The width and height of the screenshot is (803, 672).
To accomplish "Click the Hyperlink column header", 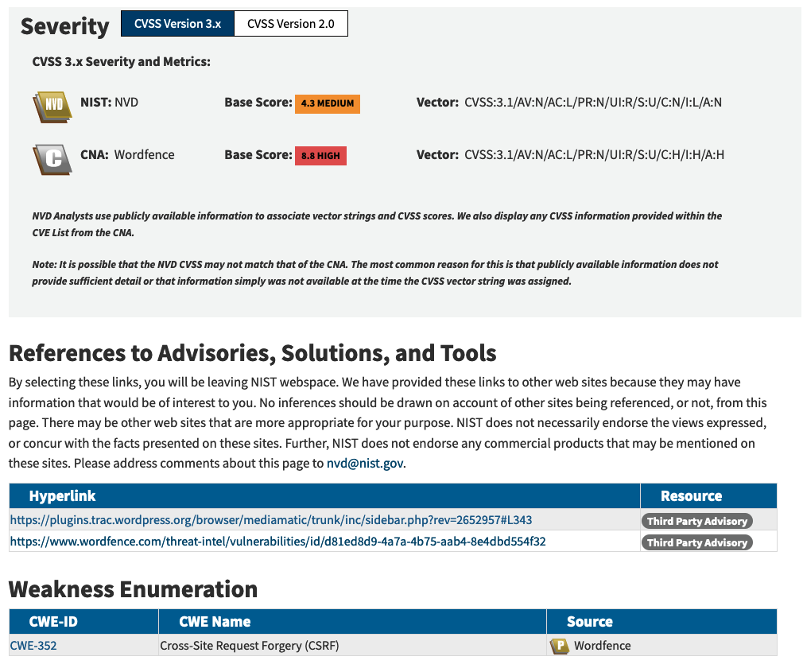I will pyautogui.click(x=62, y=495).
